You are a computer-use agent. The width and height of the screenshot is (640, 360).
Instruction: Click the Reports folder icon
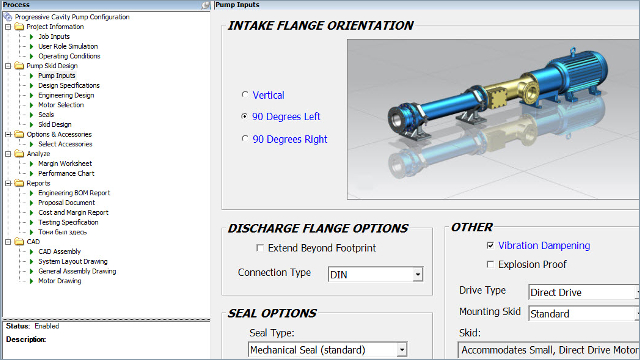click(x=19, y=183)
